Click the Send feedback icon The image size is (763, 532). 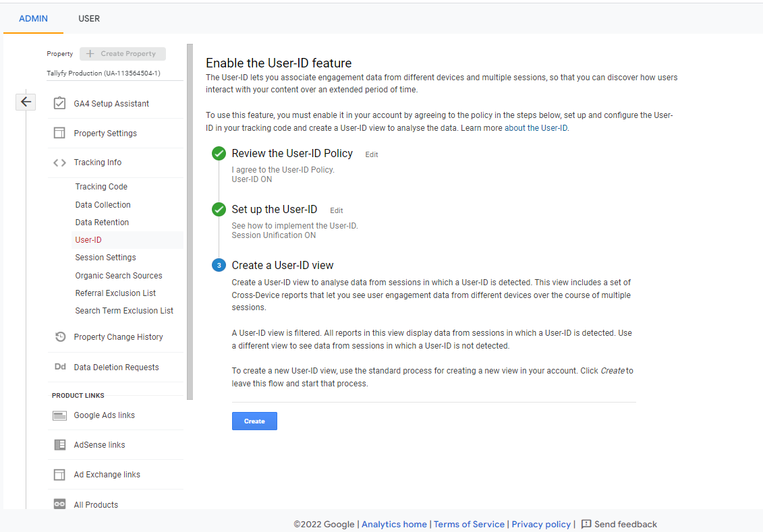coord(586,524)
